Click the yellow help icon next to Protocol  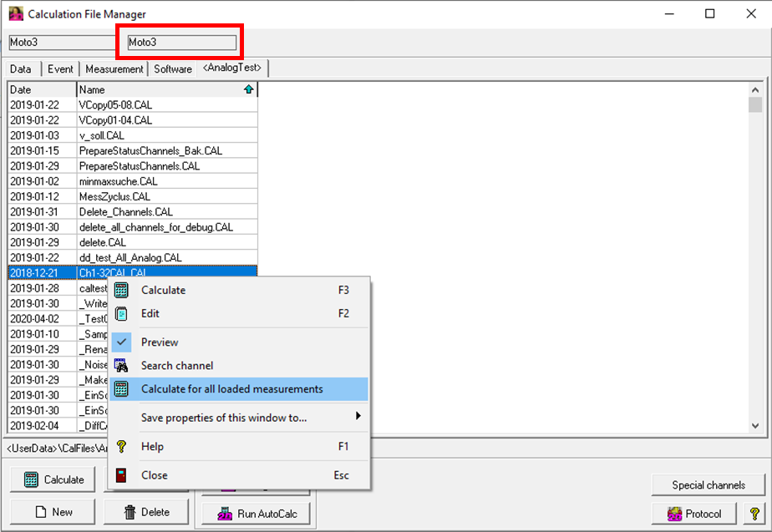pos(754,513)
